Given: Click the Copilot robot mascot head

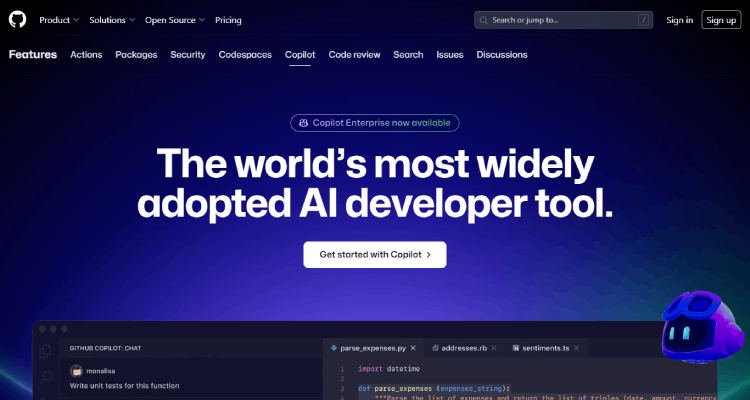Looking at the screenshot, I should 705,325.
